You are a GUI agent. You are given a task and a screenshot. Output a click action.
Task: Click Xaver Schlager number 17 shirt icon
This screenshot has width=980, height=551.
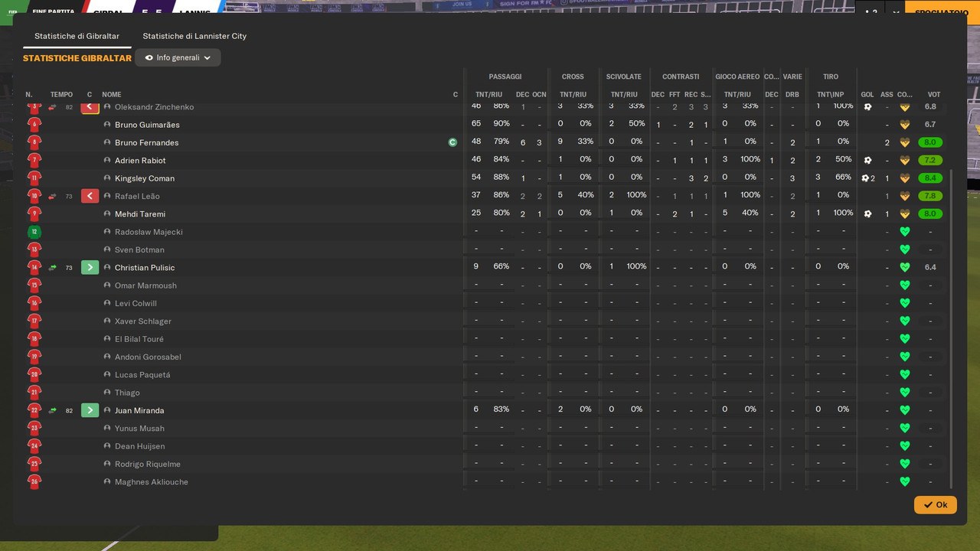click(34, 321)
